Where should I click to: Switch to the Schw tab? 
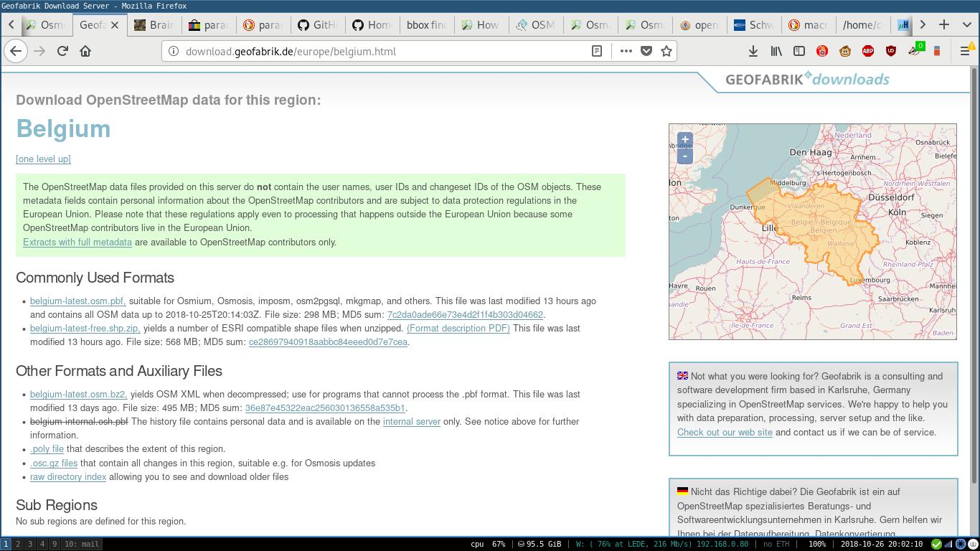click(x=755, y=24)
